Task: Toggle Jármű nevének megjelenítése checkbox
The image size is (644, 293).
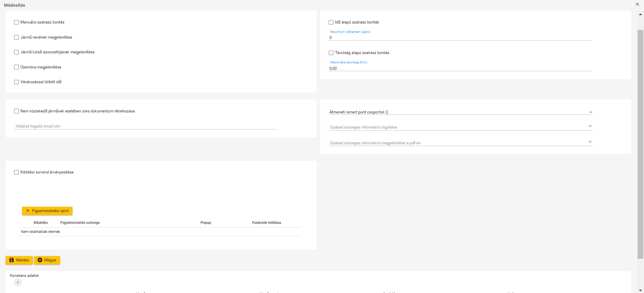Action: point(16,37)
